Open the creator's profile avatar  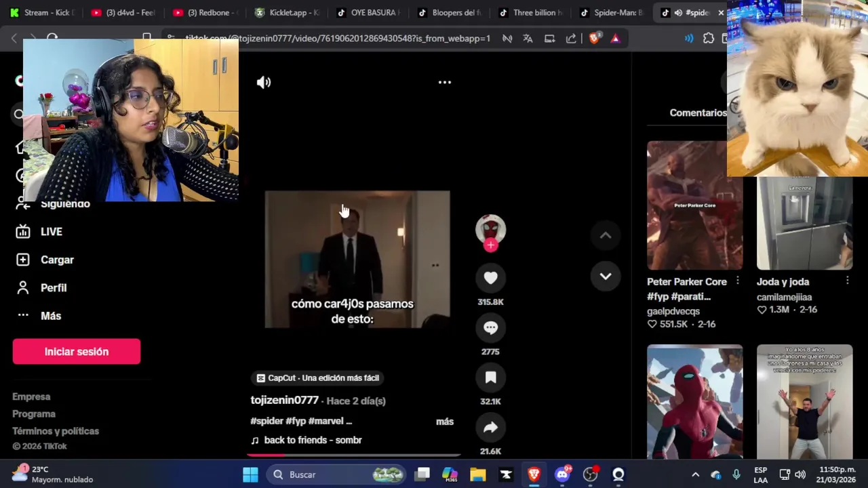(490, 229)
